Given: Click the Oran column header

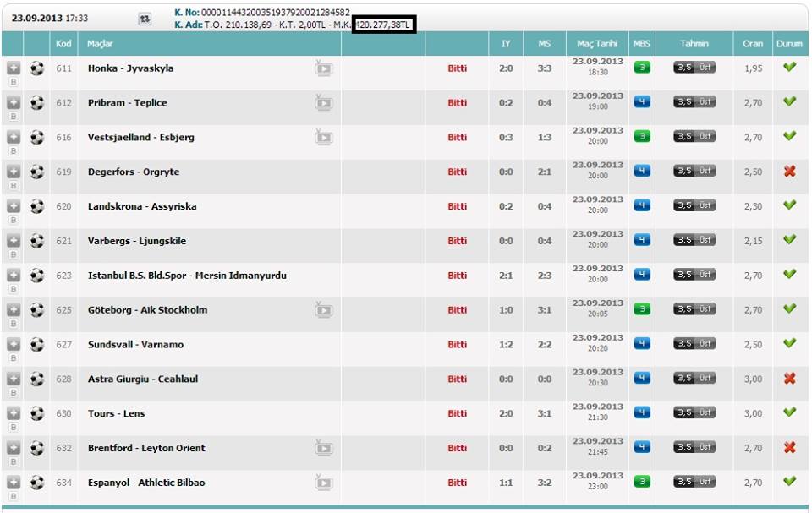Looking at the screenshot, I should pyautogui.click(x=752, y=44).
